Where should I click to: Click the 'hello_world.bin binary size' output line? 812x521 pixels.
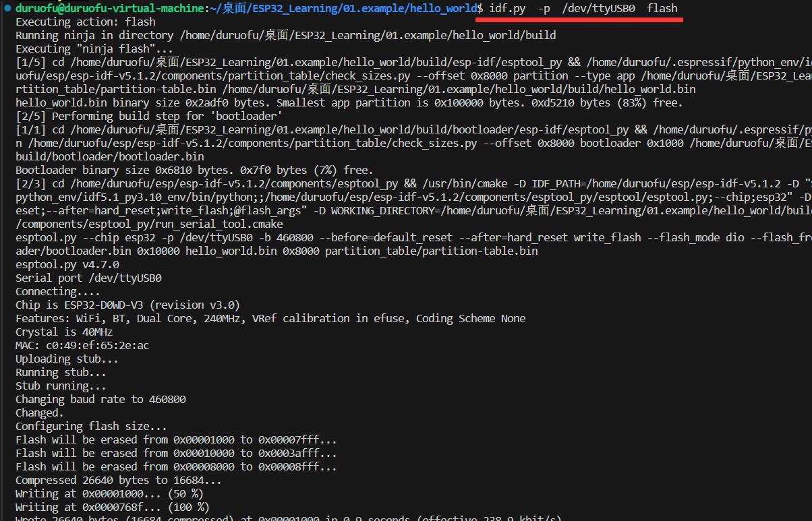(349, 102)
